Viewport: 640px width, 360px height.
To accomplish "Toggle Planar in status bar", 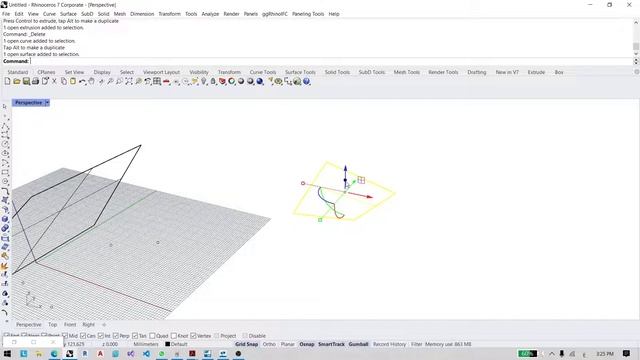I will point(287,344).
